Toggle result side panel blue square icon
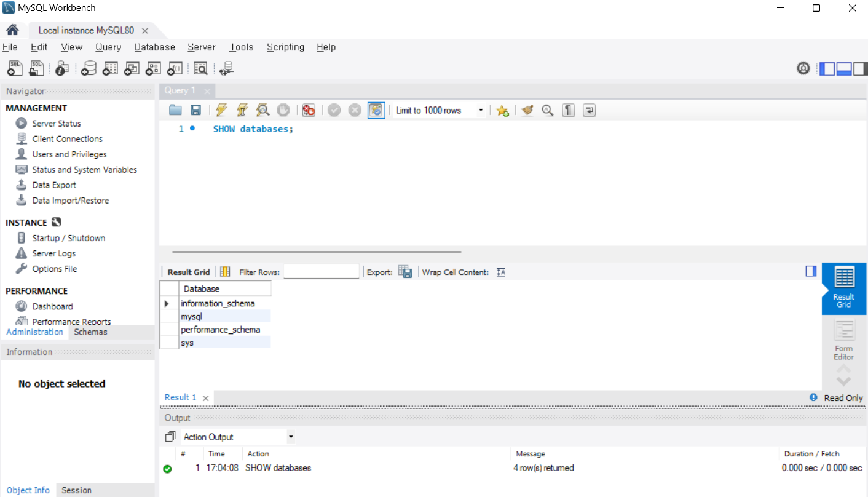 (x=811, y=271)
